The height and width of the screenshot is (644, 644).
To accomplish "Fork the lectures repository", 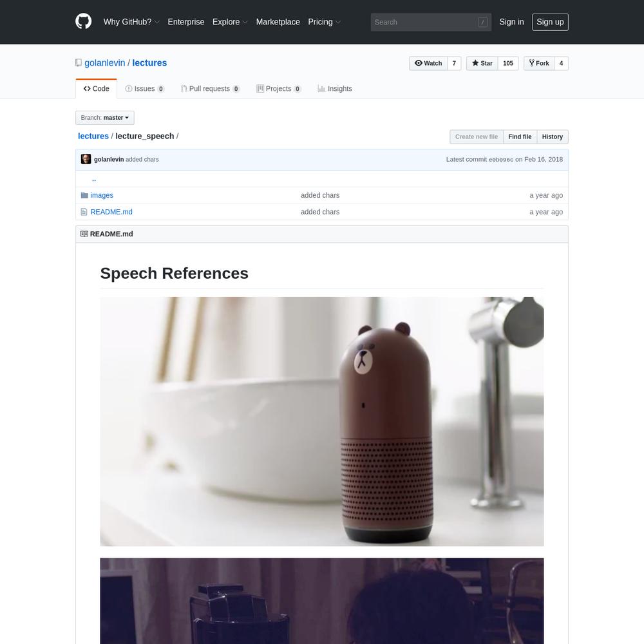I will point(539,63).
